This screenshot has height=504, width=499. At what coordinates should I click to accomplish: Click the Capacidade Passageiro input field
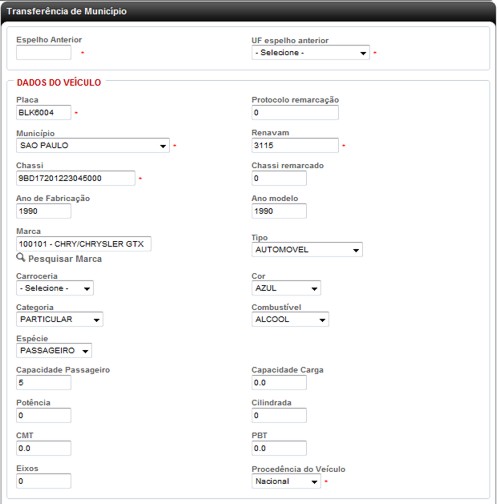(x=44, y=383)
